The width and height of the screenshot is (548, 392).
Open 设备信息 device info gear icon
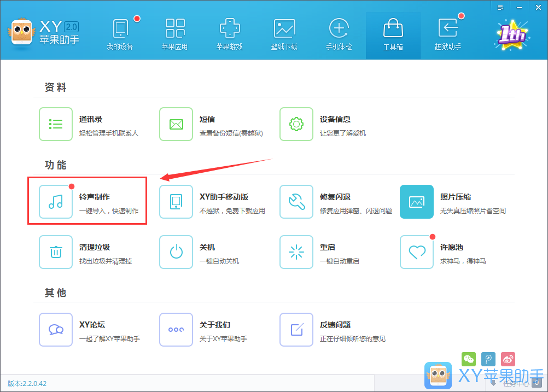[x=296, y=124]
